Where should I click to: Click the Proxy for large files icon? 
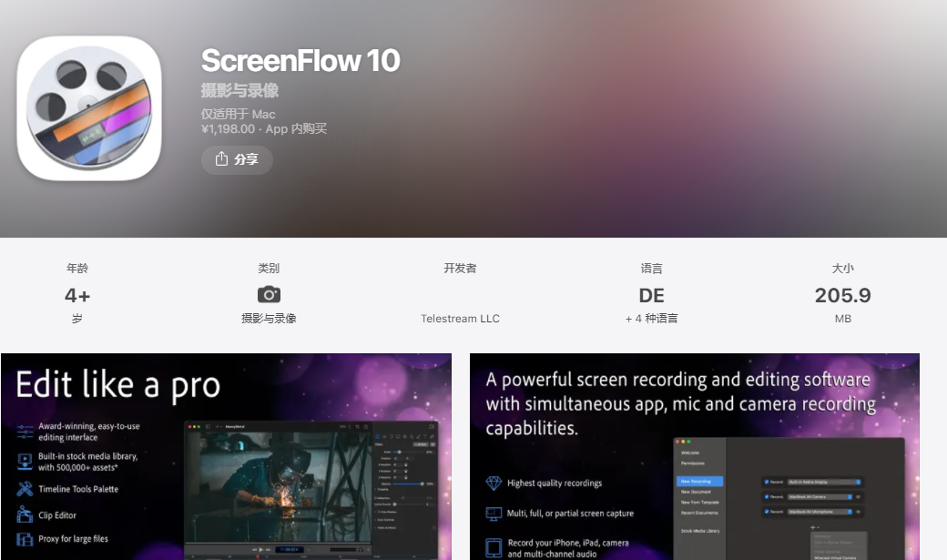[x=25, y=539]
